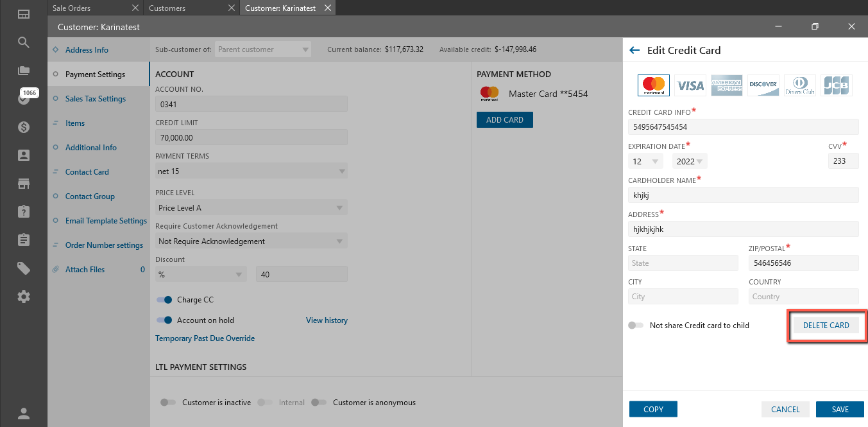This screenshot has width=868, height=427.
Task: Switch to the Customers tab
Action: point(167,8)
